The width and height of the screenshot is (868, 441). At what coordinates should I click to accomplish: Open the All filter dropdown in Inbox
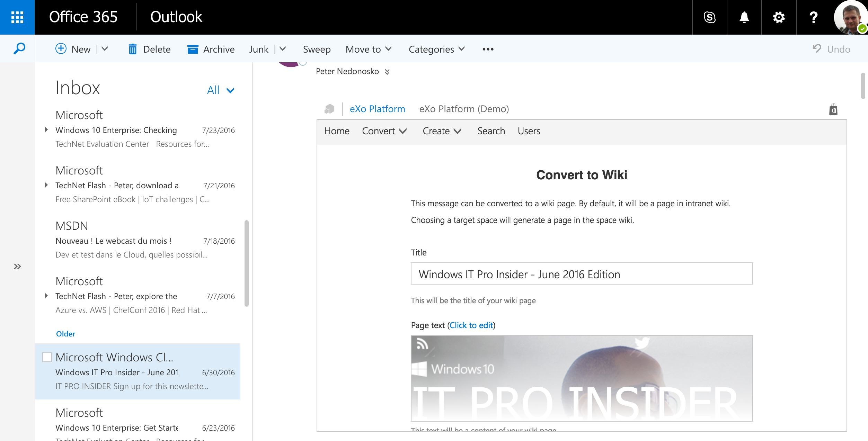pyautogui.click(x=221, y=90)
